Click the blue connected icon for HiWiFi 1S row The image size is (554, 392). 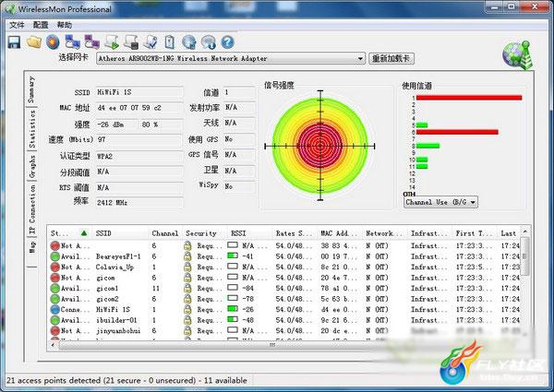click(54, 310)
